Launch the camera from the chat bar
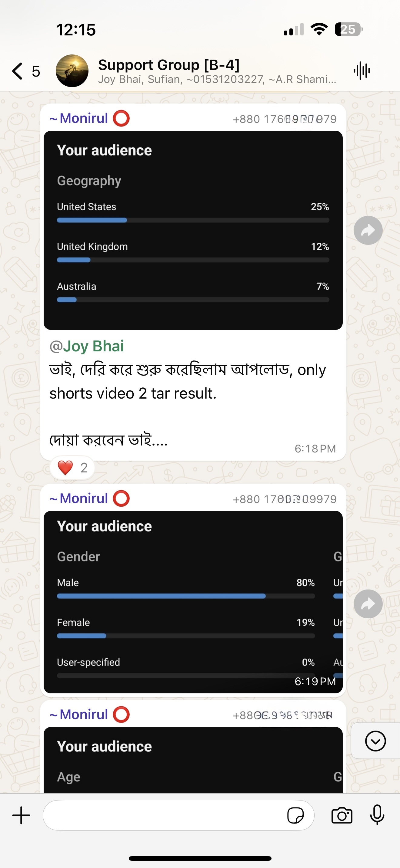 [342, 815]
